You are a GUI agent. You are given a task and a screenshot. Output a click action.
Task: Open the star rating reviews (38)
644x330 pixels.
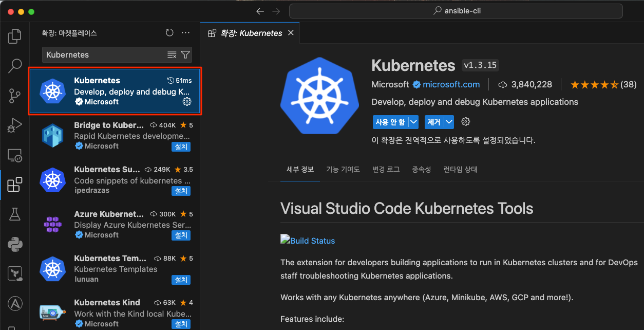(x=603, y=84)
